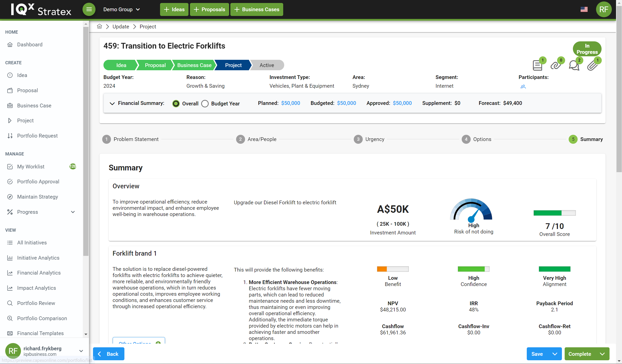
Task: Open the Complete button dropdown arrow
Action: tap(602, 354)
